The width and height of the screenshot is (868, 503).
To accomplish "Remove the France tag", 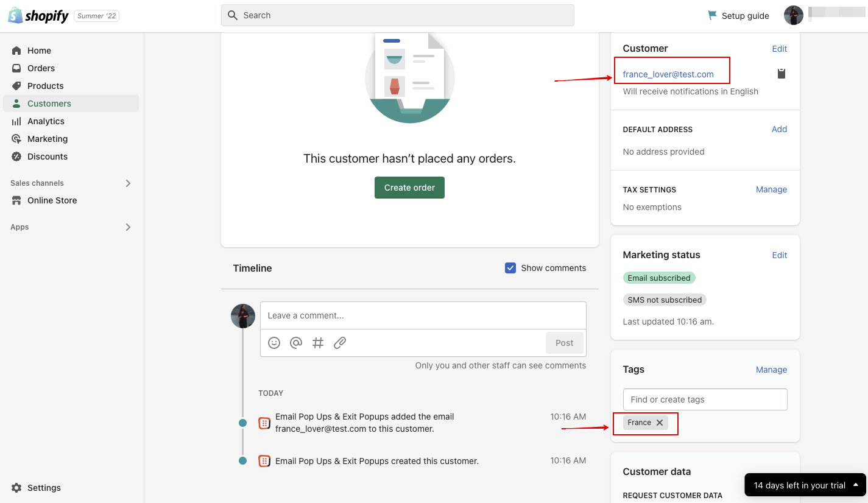I will point(660,423).
